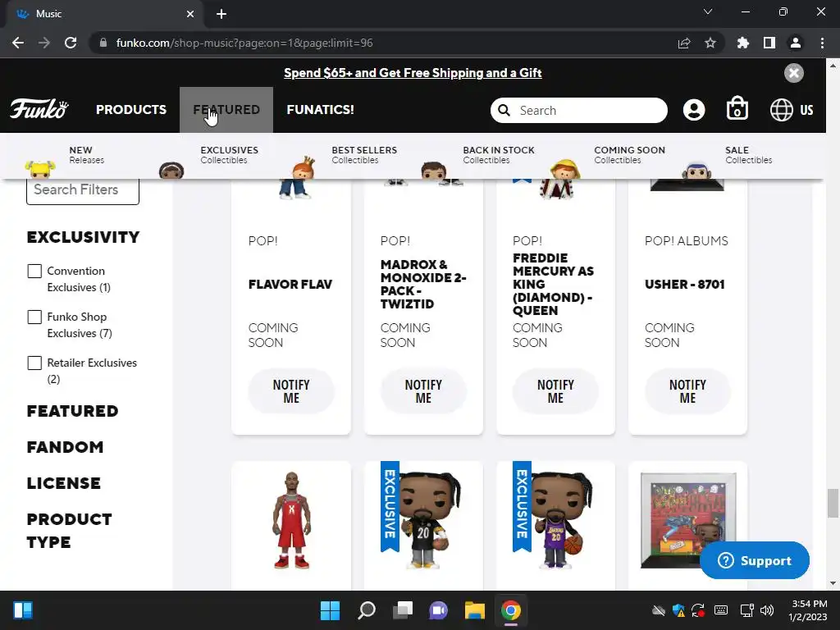
Task: Click the search magnifier icon in Funko search
Action: (504, 111)
